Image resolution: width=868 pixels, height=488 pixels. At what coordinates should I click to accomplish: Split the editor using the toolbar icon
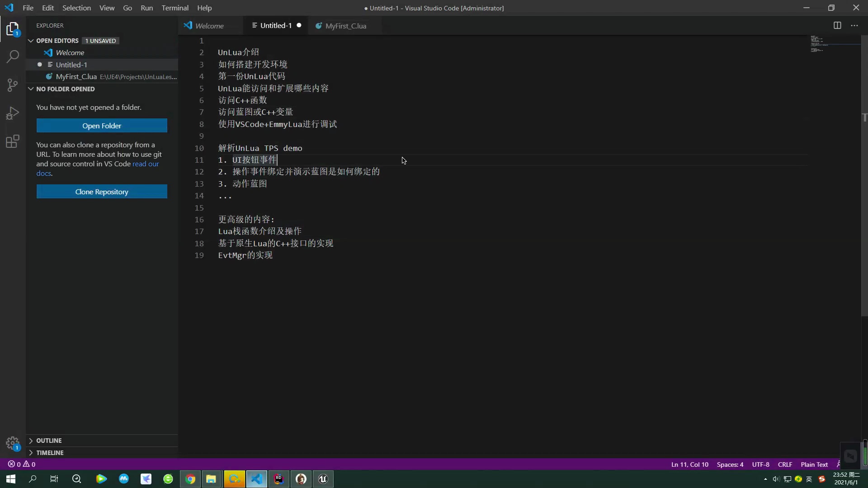tap(837, 26)
